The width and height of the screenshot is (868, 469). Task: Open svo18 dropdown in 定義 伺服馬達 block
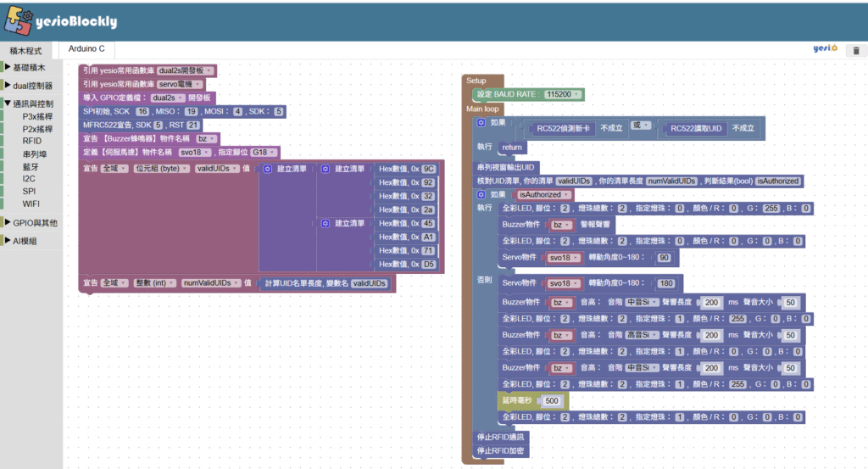click(195, 152)
